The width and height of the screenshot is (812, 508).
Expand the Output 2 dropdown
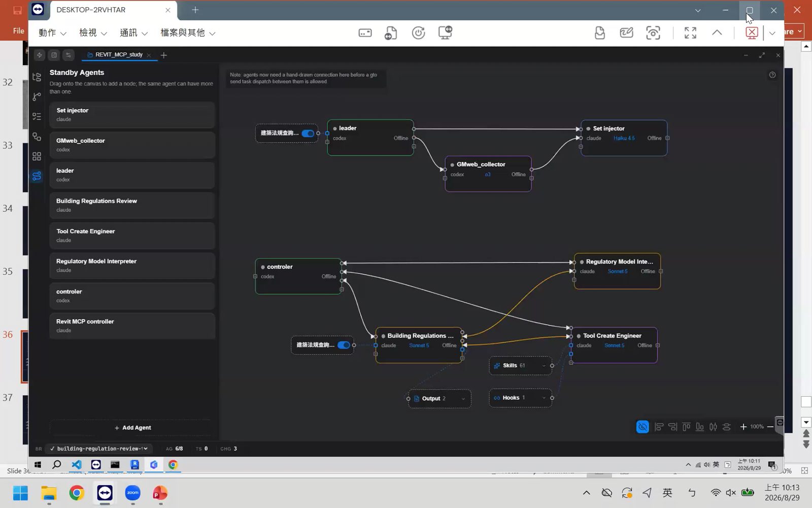coord(463,399)
